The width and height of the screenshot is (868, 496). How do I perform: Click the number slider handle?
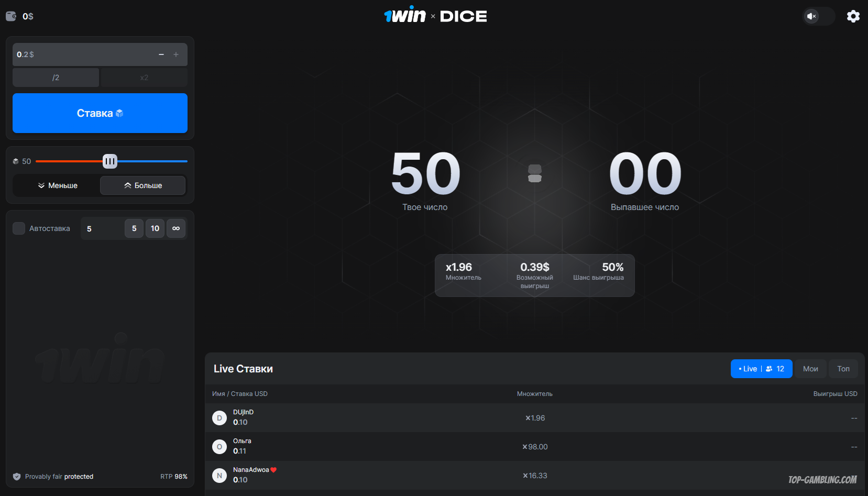click(110, 161)
